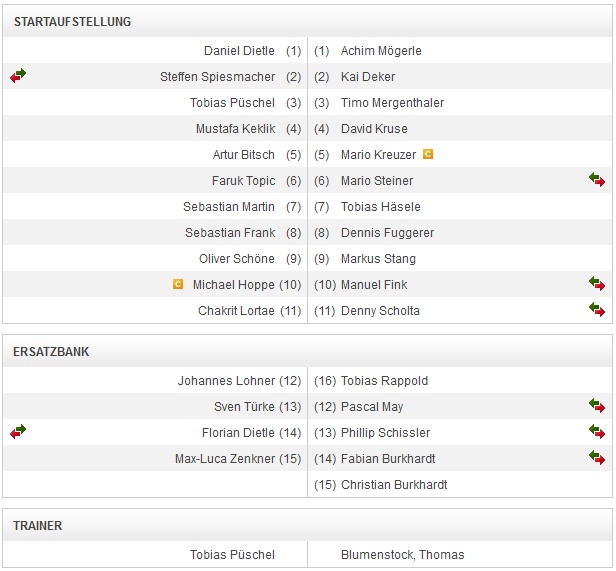The width and height of the screenshot is (616, 571).
Task: Click substitution icon next to Fabian Burkhardt
Action: click(x=597, y=458)
